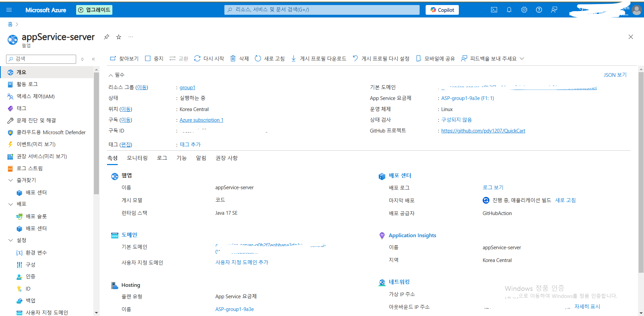Click the 업그레이드 upgrade button
The image size is (644, 316).
tap(94, 10)
